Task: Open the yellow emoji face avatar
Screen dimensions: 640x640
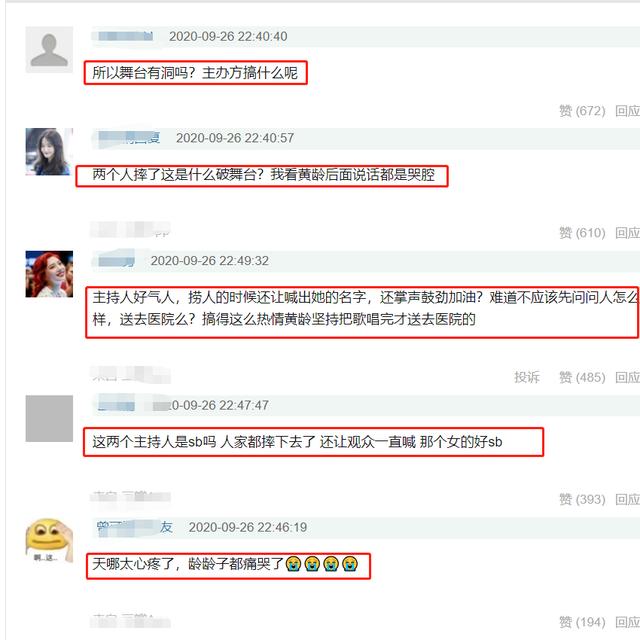Action: (x=49, y=540)
